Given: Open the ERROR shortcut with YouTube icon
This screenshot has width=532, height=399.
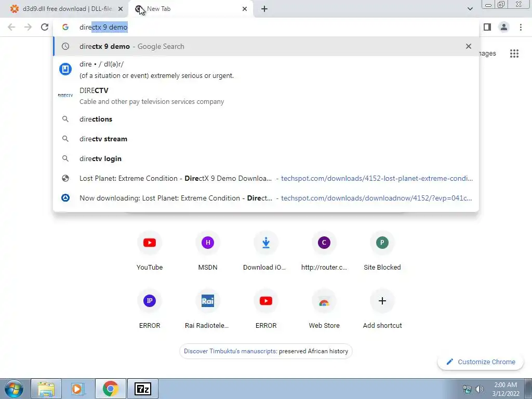Looking at the screenshot, I should click(265, 309).
